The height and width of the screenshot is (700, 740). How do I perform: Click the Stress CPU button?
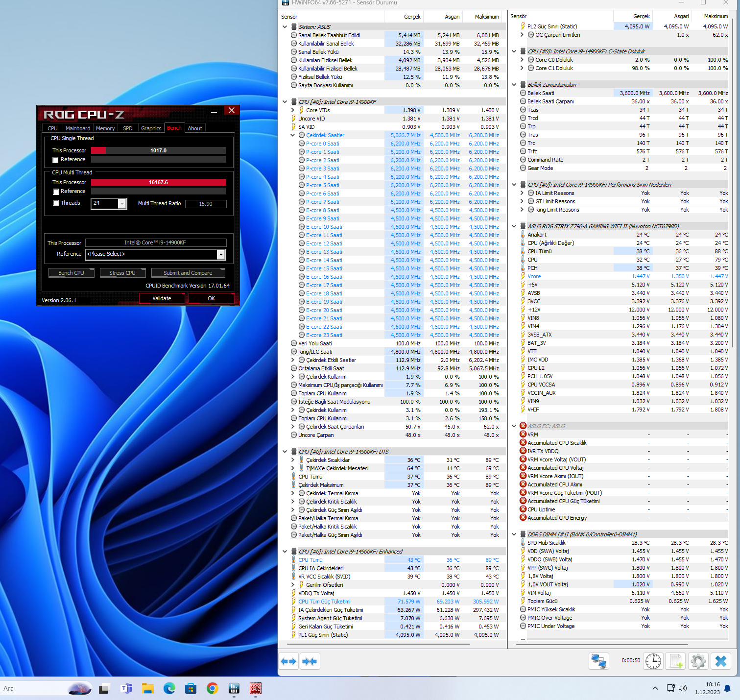coord(122,273)
